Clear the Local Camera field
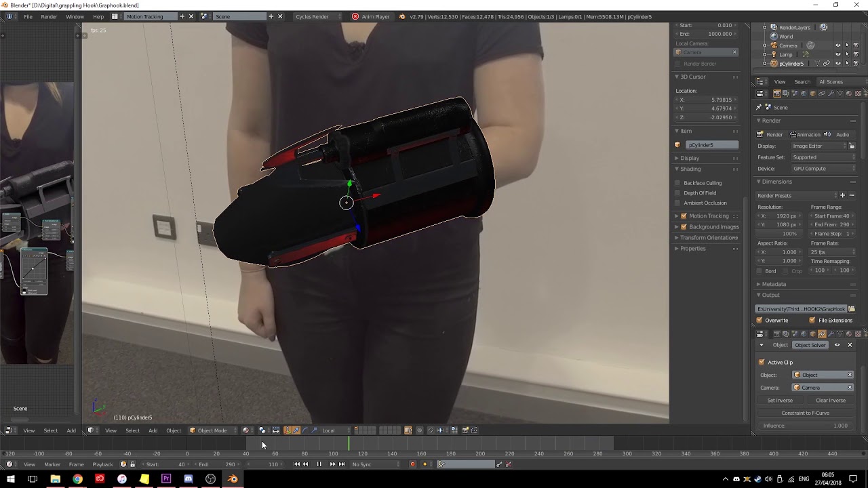Screen dimensions: 868x488 coord(734,52)
